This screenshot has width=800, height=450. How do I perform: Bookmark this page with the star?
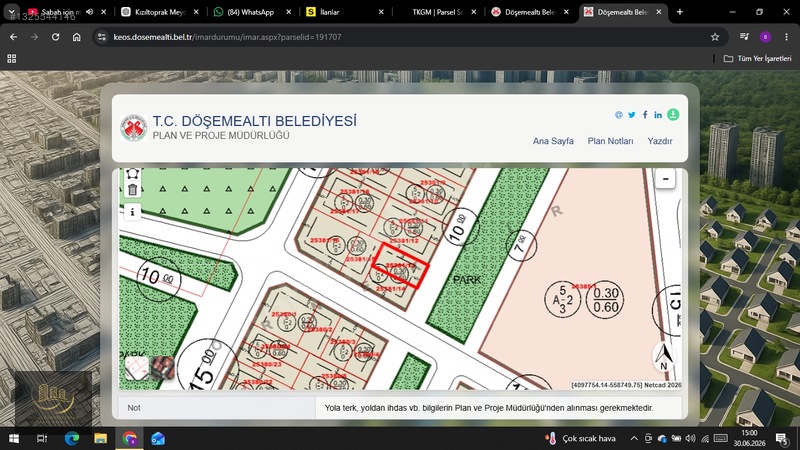tap(715, 37)
